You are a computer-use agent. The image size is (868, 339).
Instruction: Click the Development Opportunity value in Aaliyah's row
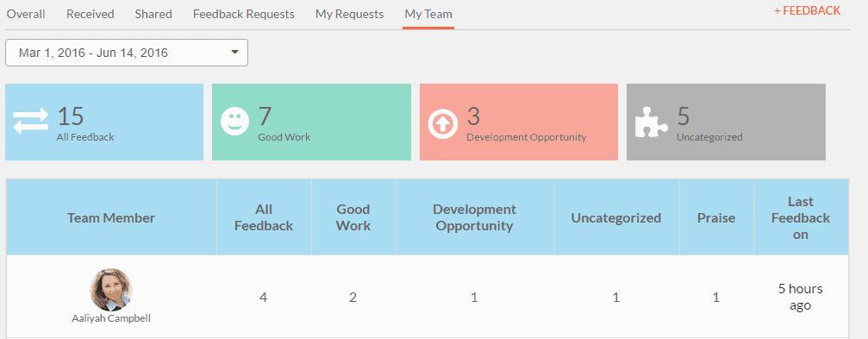[474, 298]
